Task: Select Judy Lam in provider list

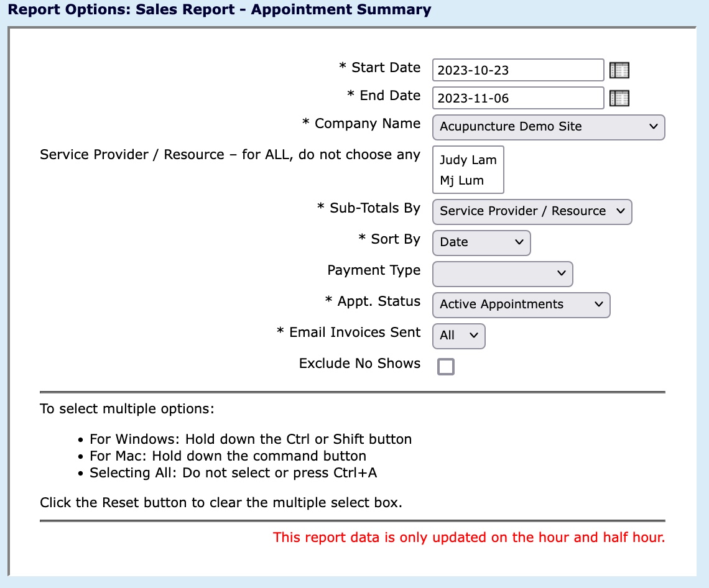Action: (468, 160)
